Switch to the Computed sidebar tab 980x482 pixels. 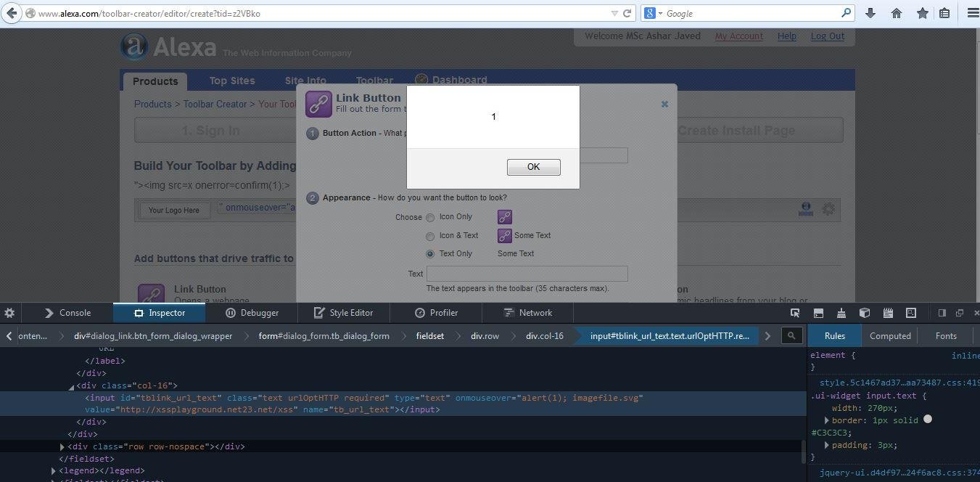click(890, 335)
